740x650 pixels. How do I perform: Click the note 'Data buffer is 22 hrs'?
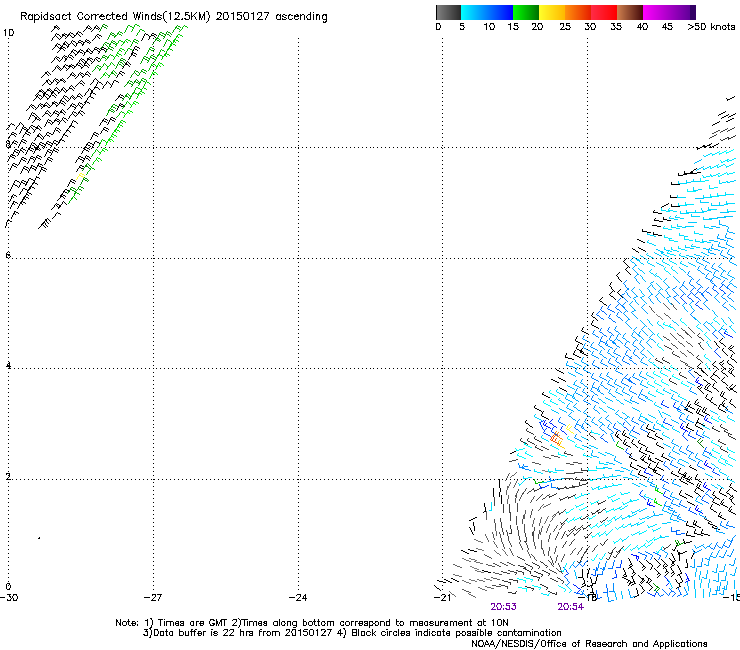[202, 633]
